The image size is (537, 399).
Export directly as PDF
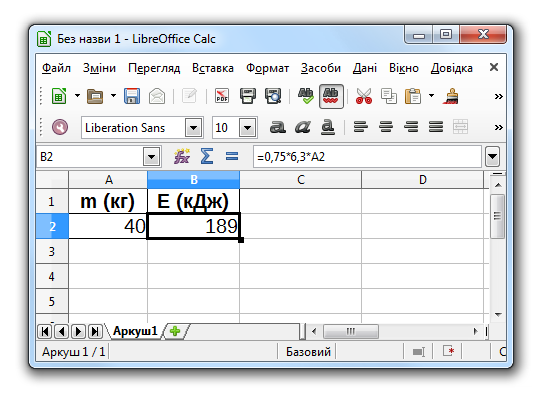pos(222,96)
